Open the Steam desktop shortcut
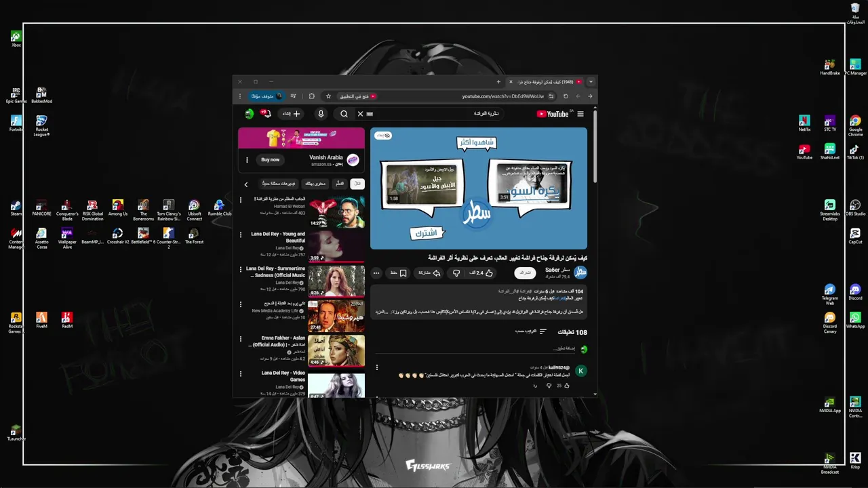 16,208
